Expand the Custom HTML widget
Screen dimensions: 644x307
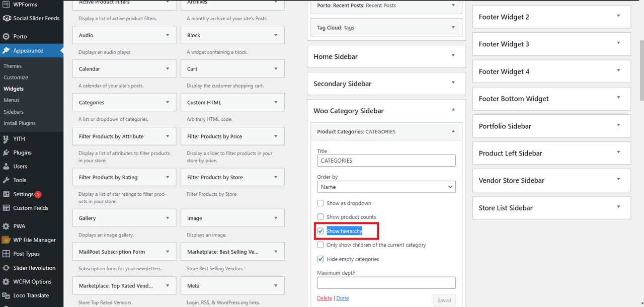coord(276,103)
